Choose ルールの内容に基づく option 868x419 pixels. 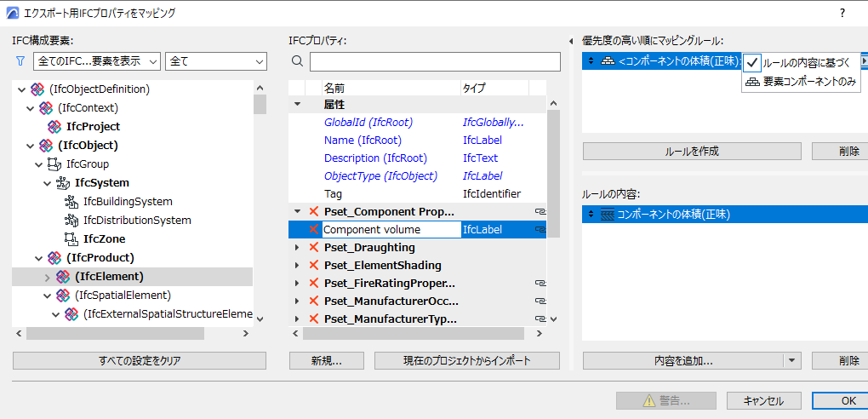point(801,63)
